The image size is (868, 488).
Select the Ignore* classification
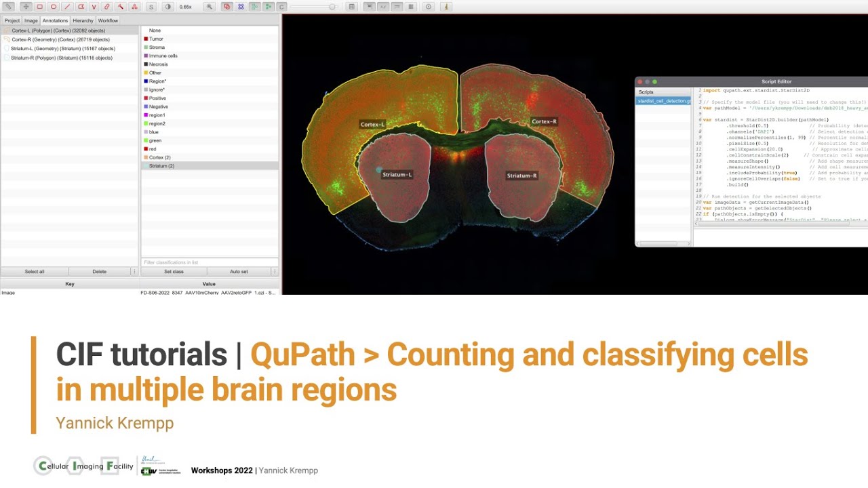pyautogui.click(x=210, y=89)
